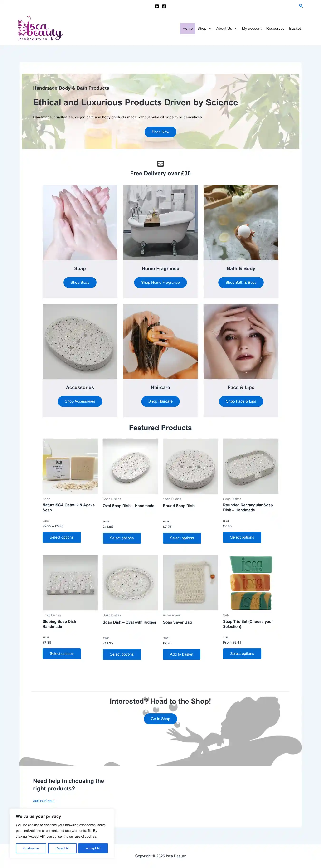Click Add to basket for Soap Saver Bag
This screenshot has height=868, width=321.
pos(182,654)
